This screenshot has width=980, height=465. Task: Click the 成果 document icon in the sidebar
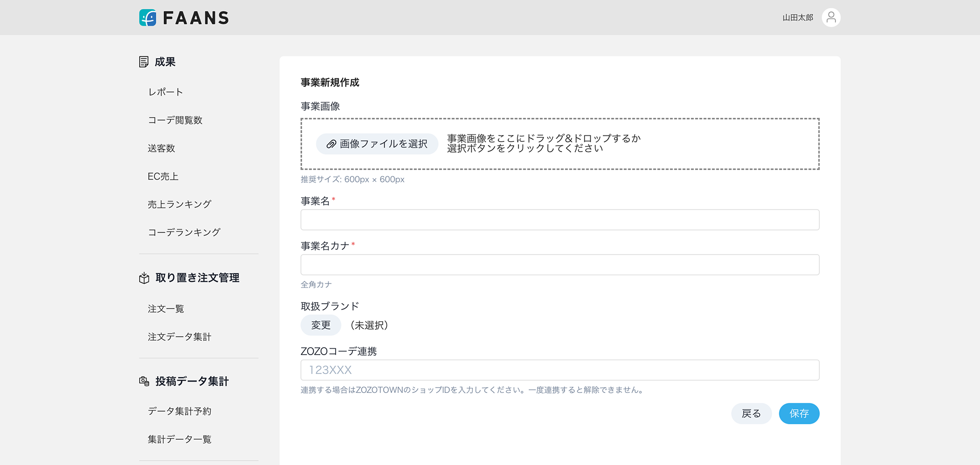click(144, 62)
